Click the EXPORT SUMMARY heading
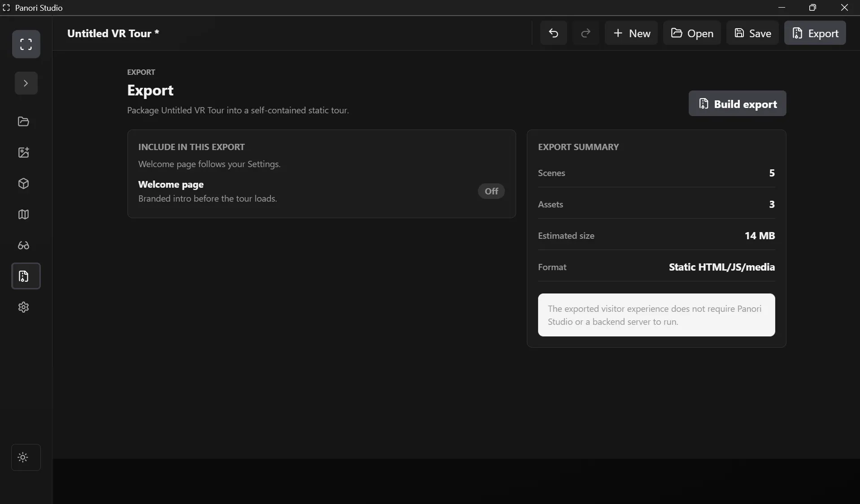This screenshot has height=504, width=860. tap(578, 147)
